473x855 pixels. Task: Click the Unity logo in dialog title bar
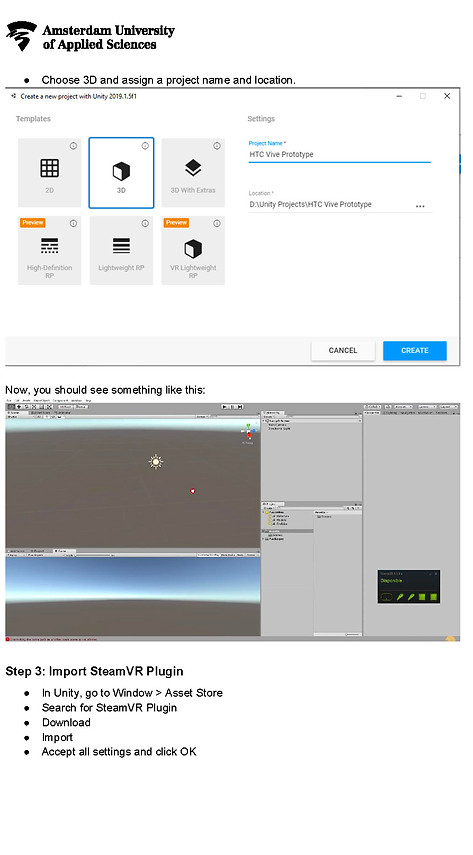coord(14,96)
